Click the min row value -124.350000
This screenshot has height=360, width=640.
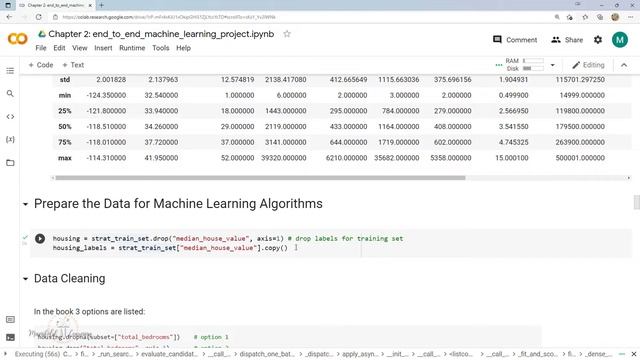(x=106, y=95)
